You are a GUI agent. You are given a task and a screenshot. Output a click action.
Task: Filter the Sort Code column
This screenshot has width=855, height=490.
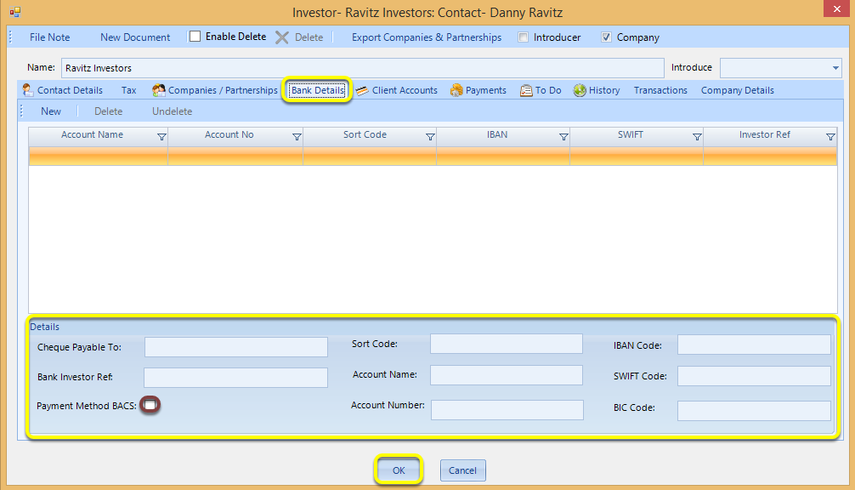tap(430, 137)
